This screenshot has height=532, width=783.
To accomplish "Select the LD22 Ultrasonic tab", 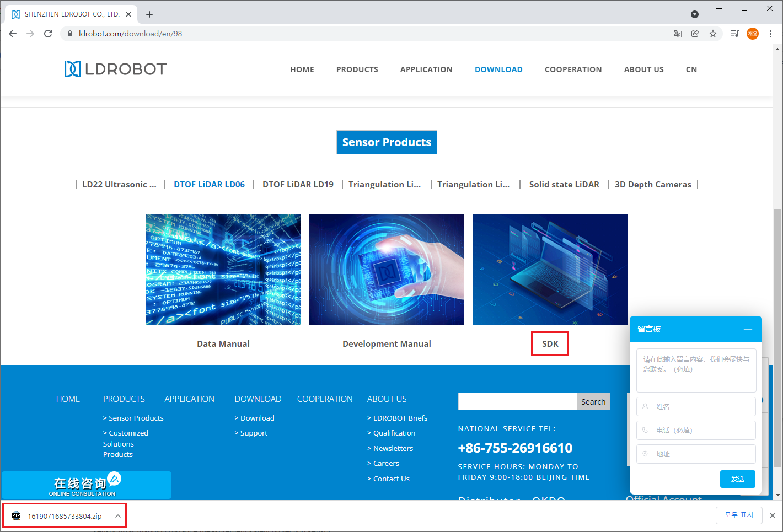I will [x=119, y=185].
